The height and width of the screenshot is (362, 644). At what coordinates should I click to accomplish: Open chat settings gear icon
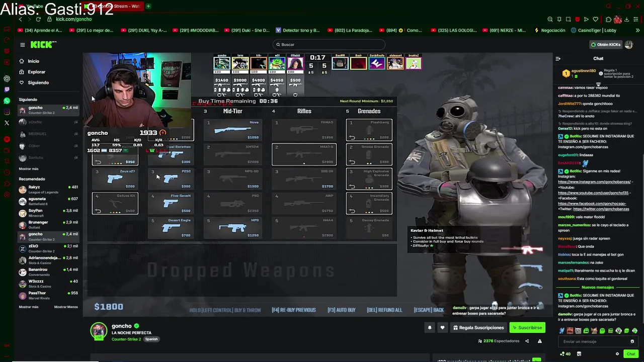tap(617, 354)
